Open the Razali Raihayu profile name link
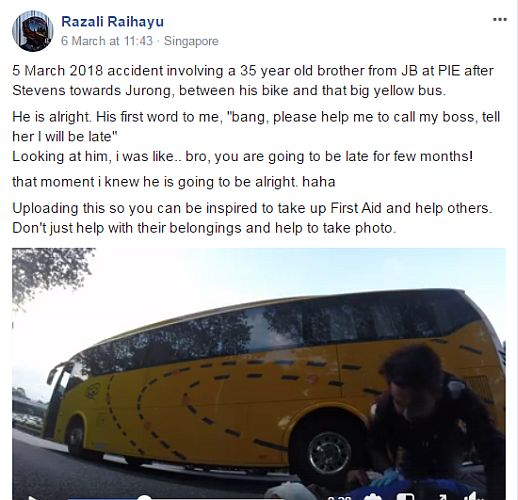 click(113, 22)
